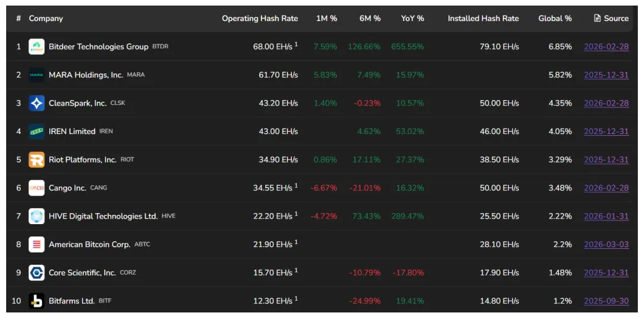The height and width of the screenshot is (318, 644).
Task: Click the CLSK ticker label
Action: tap(118, 103)
